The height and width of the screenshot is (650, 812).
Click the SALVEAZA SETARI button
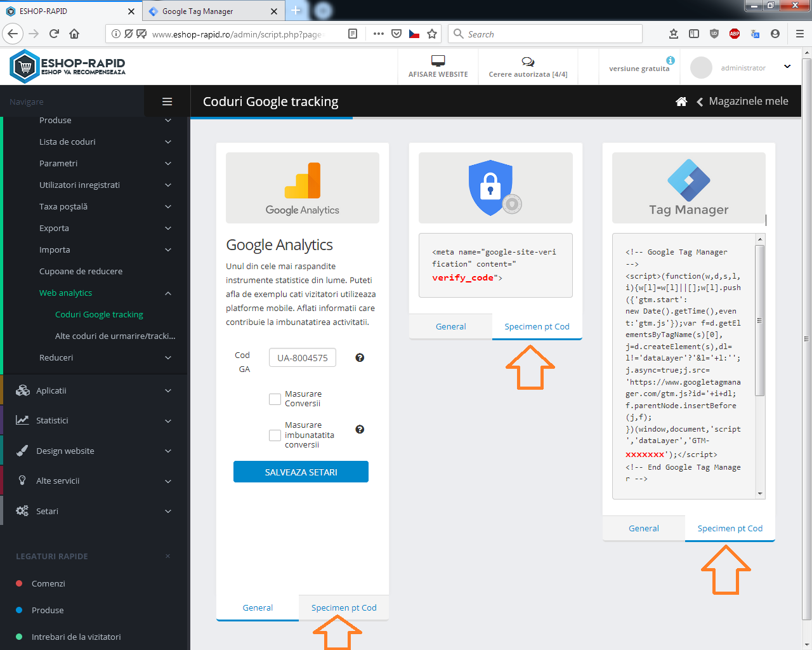coord(301,472)
